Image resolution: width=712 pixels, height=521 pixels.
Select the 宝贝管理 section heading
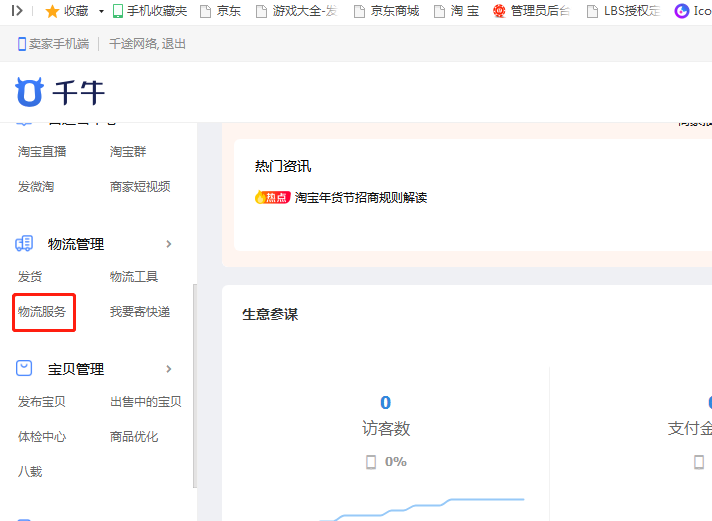tap(76, 369)
